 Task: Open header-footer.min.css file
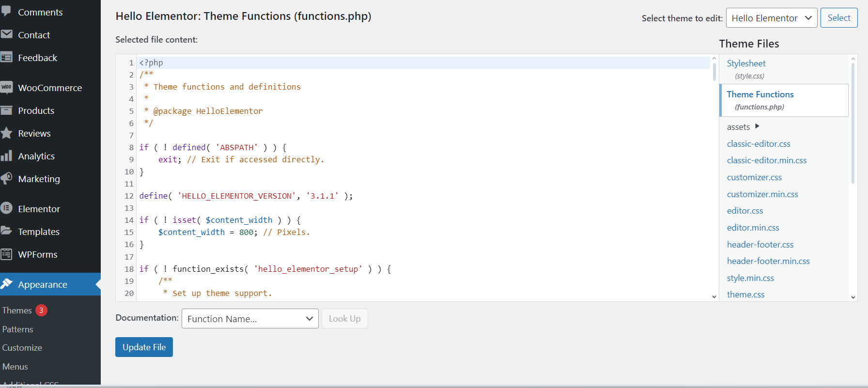coord(768,261)
